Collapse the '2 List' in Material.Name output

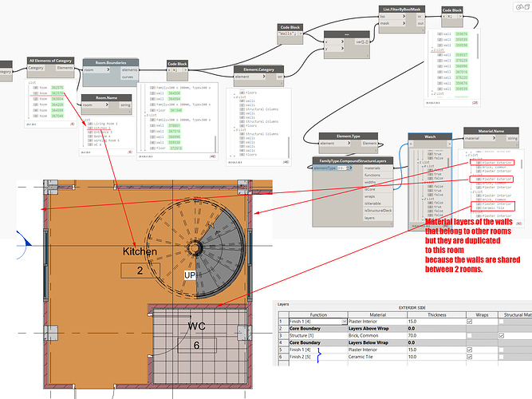click(x=471, y=192)
